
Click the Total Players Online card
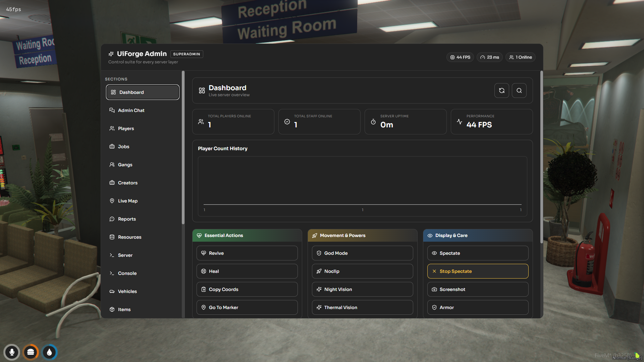click(x=233, y=122)
